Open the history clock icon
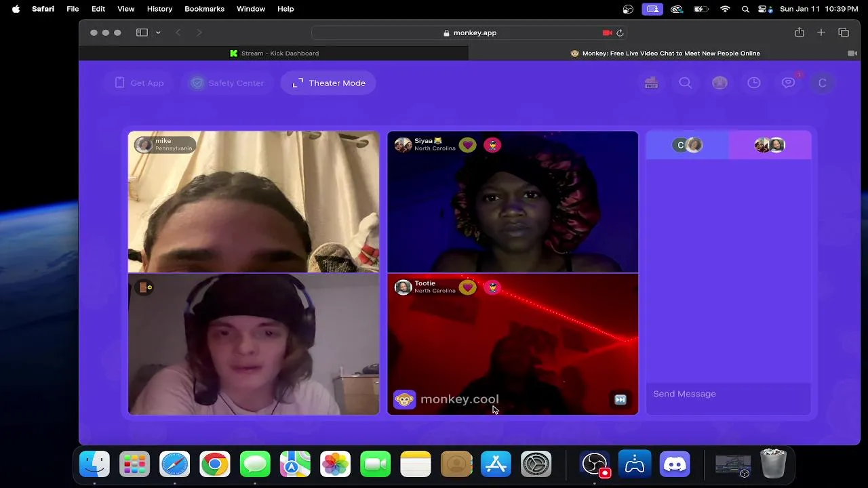This screenshot has height=488, width=868. 754,83
